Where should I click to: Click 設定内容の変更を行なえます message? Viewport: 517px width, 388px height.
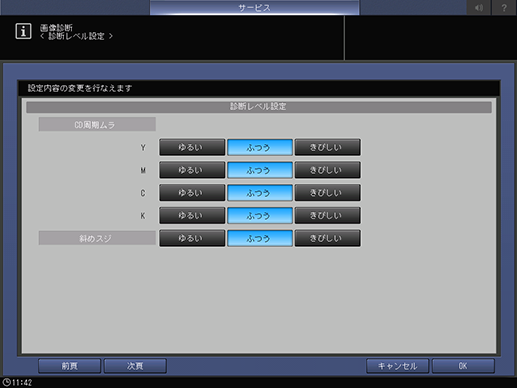[x=80, y=88]
